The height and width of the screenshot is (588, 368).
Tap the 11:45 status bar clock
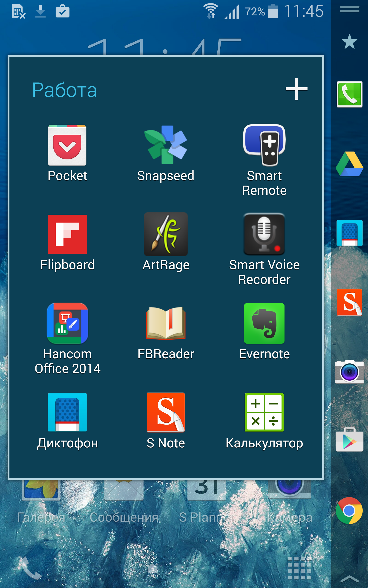304,11
